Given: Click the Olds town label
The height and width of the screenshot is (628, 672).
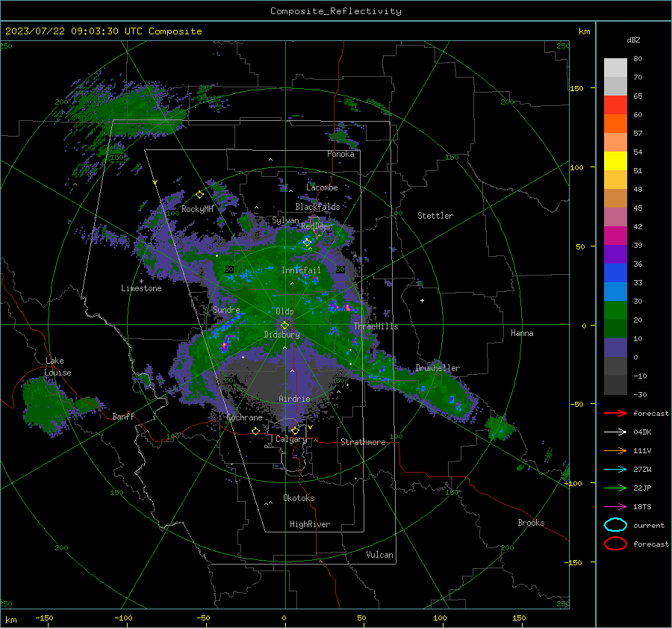Looking at the screenshot, I should 284,311.
